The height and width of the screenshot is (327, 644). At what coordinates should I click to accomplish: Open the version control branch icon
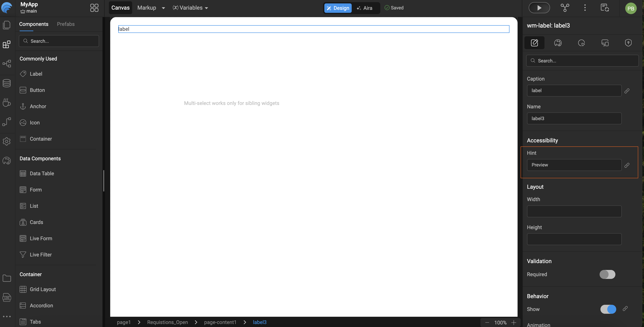[565, 8]
